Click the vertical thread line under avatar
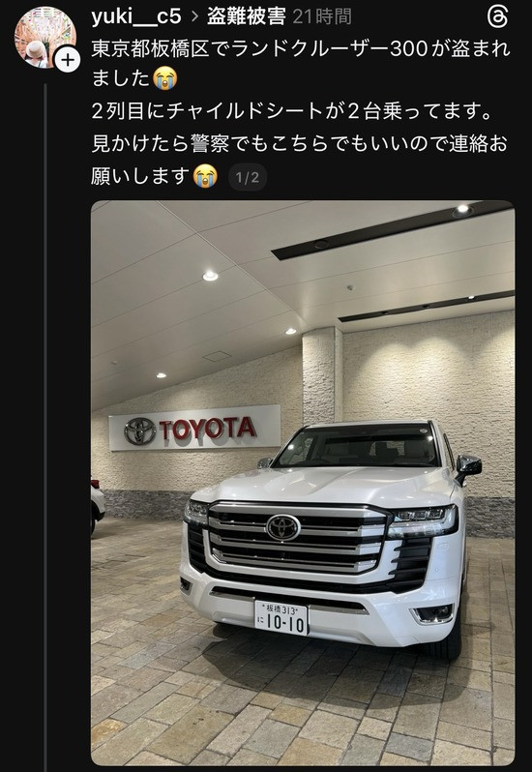Viewport: 532px width, 772px height. tap(45, 424)
